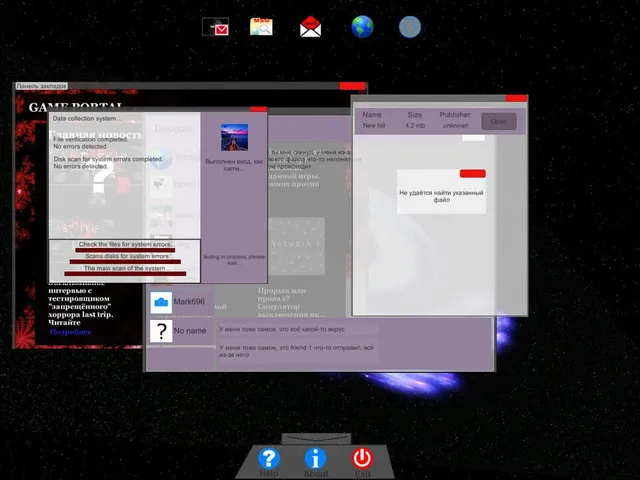Close the Game Portal browser window
Image resolution: width=640 pixels, height=480 pixels.
tap(352, 86)
